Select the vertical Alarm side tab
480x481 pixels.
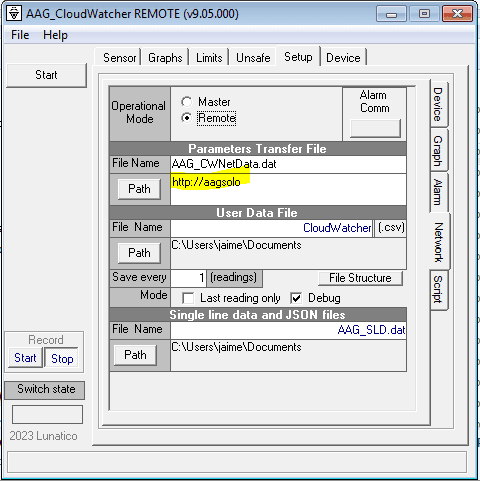439,192
